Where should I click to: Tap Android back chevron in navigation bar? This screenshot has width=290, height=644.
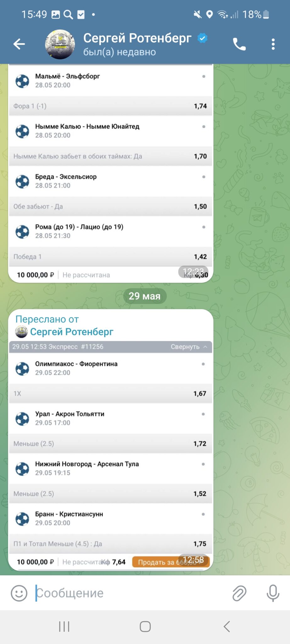tap(226, 626)
